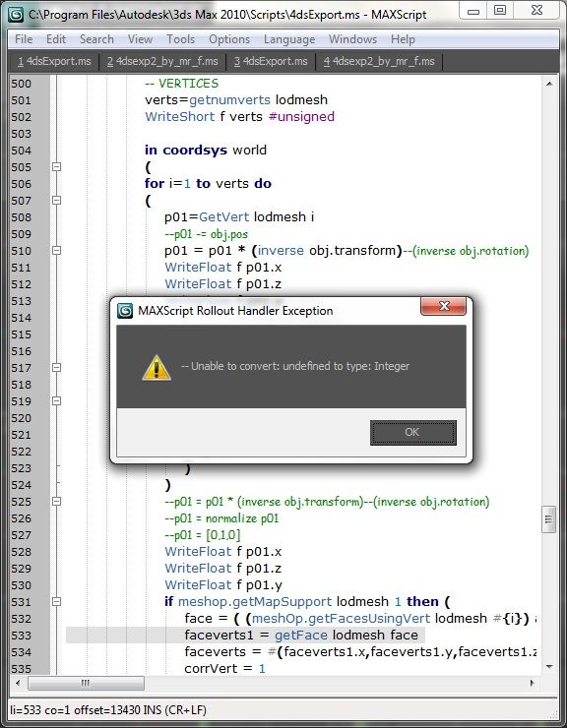Viewport: 567px width, 728px height.
Task: Collapse the code fold at line 517
Action: click(x=56, y=367)
